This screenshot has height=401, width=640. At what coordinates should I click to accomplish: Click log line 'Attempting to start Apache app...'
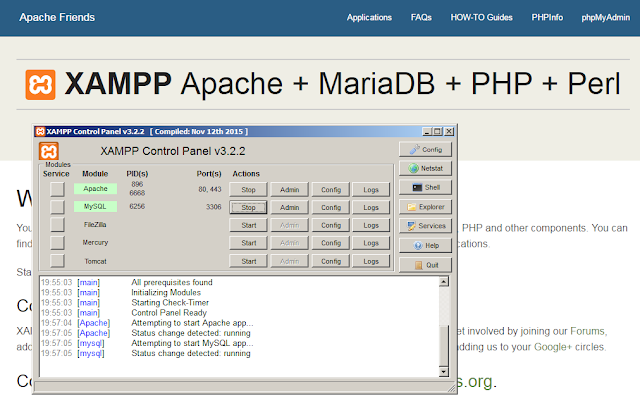tap(192, 323)
